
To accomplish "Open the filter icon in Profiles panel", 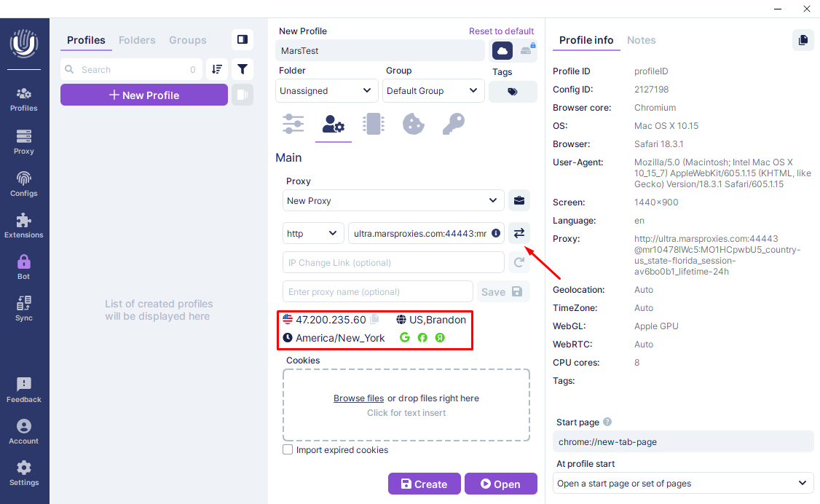I will (x=243, y=69).
